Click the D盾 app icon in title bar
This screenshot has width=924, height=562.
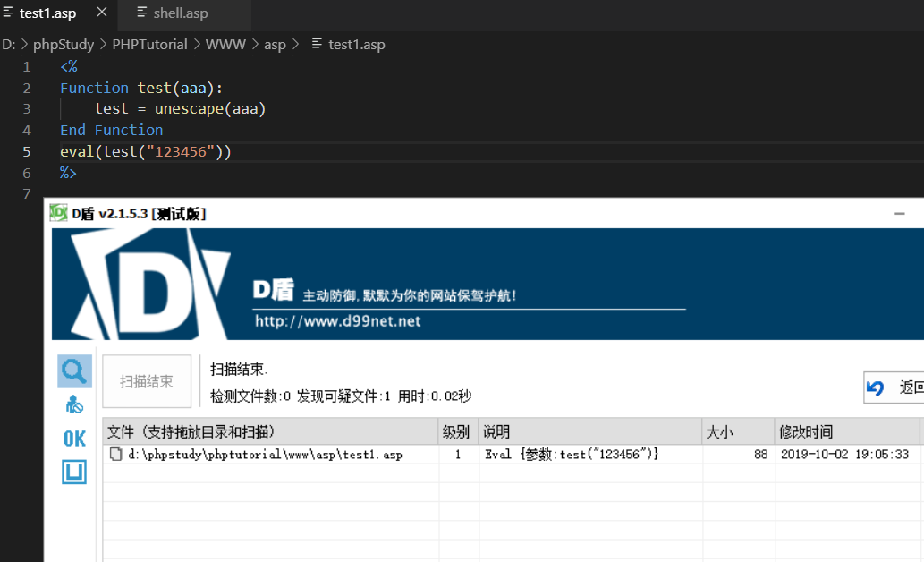(x=58, y=212)
